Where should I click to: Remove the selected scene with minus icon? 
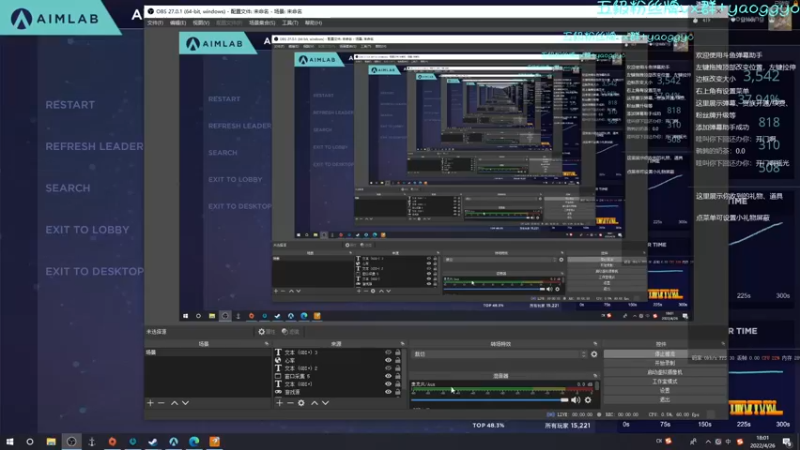pyautogui.click(x=161, y=403)
